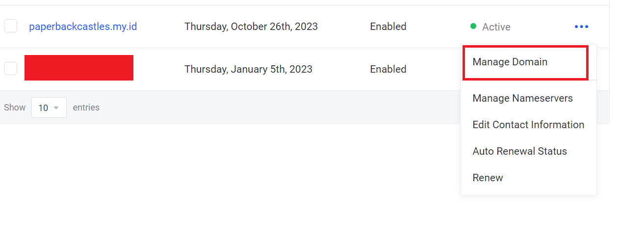Image resolution: width=644 pixels, height=246 pixels.
Task: Click the green Active status dot
Action: click(473, 27)
